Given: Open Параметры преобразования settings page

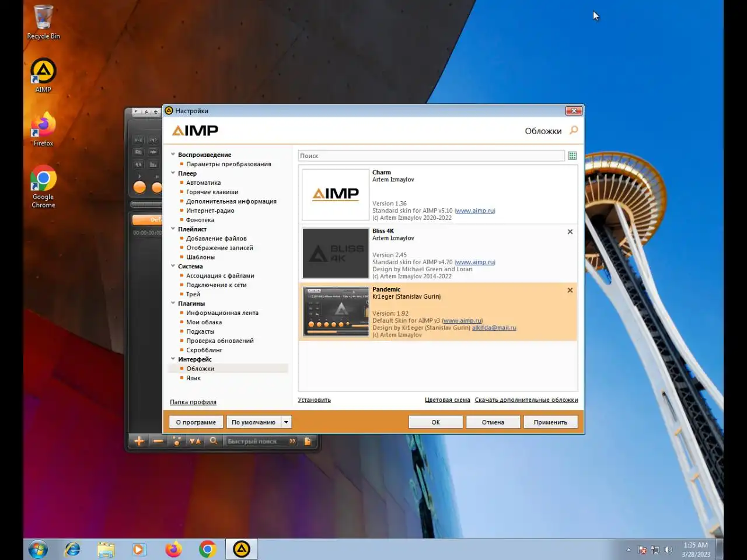Looking at the screenshot, I should click(x=229, y=164).
